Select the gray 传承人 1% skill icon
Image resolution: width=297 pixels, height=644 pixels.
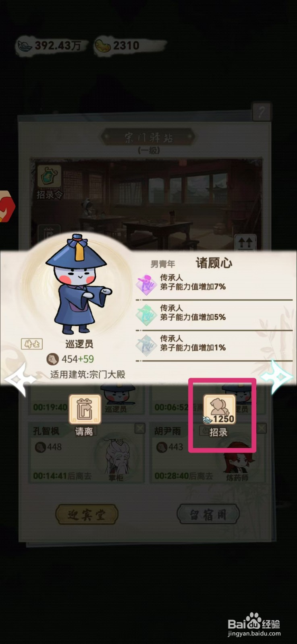[146, 345]
